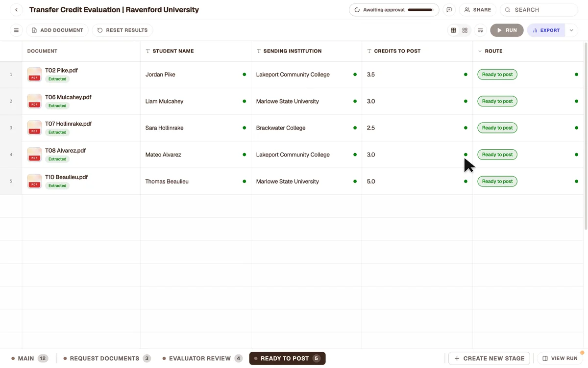Click the PDF icon for T06 Mulcahey.pdf
The height and width of the screenshot is (368, 588).
pos(34,101)
